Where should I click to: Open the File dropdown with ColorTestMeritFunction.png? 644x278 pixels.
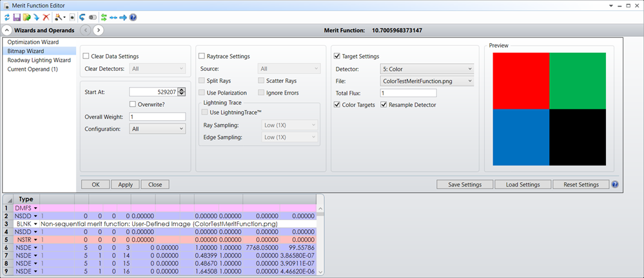pos(427,81)
